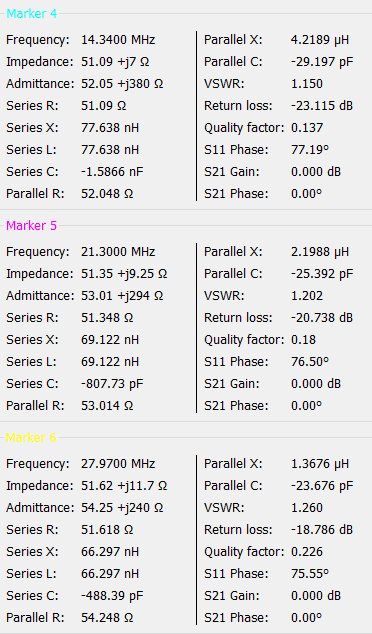Click Marker 6 Parallel R value 54.248 Ω

click(107, 617)
